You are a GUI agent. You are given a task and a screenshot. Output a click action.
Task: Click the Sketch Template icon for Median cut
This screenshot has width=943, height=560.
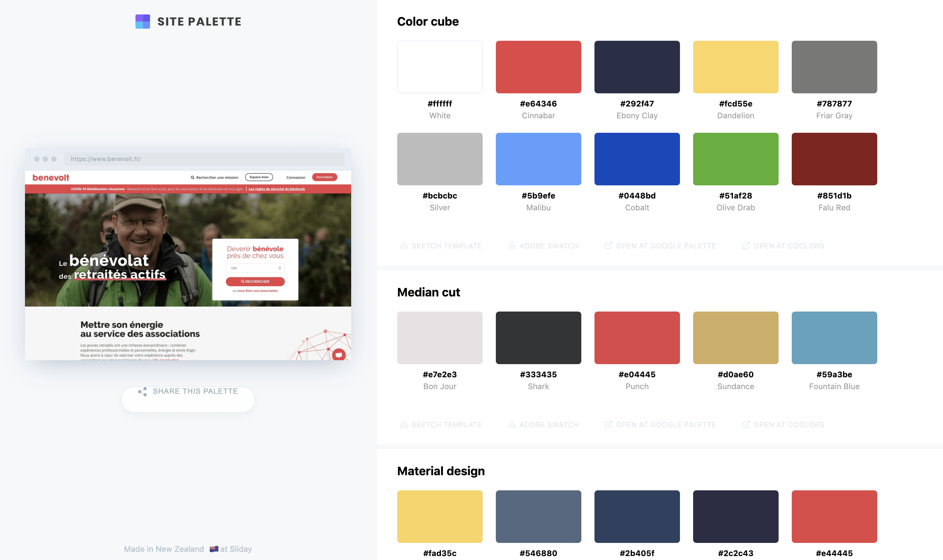[x=404, y=425]
